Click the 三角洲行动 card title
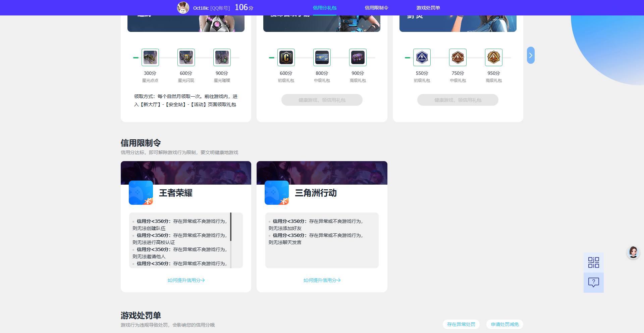Screen dimensions: 644x333 pos(316,193)
